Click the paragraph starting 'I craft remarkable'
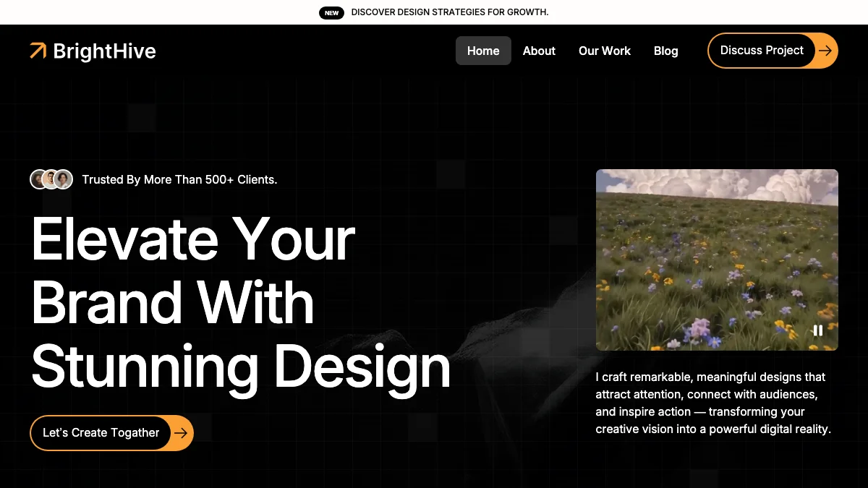The height and width of the screenshot is (488, 868). (x=713, y=403)
